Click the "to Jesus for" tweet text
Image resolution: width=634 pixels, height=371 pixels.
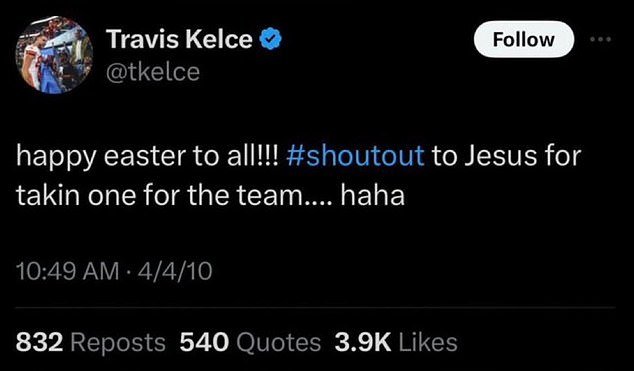[507, 156]
